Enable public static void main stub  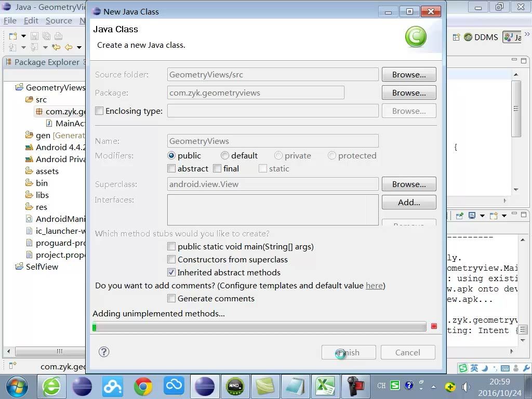pyautogui.click(x=171, y=246)
